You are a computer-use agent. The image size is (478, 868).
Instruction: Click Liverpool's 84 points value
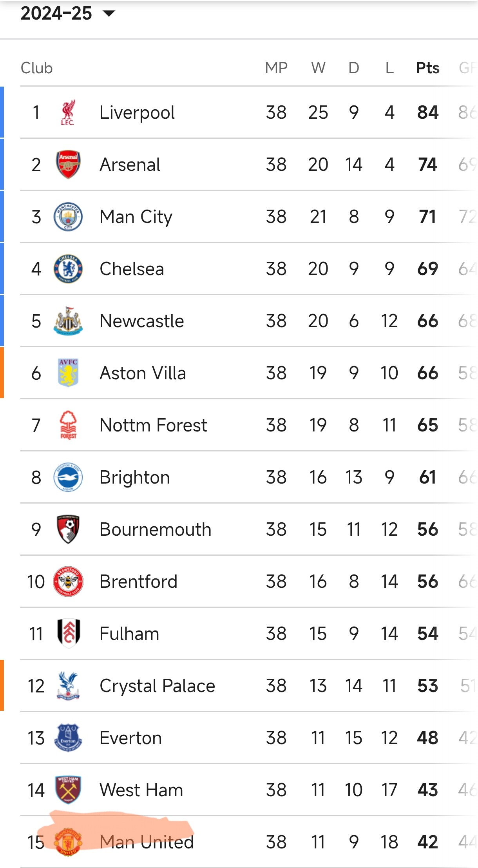tap(427, 112)
